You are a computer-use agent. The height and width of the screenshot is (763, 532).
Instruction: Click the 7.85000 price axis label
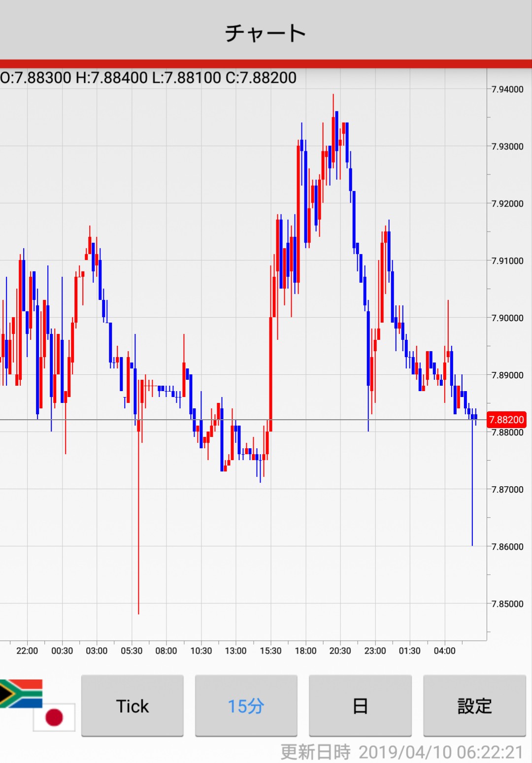[507, 604]
